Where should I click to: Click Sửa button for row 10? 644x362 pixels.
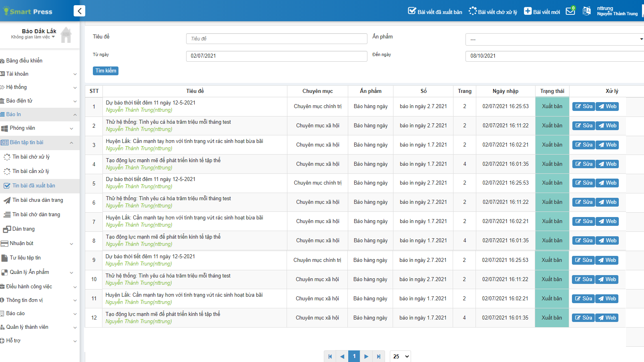[583, 280]
